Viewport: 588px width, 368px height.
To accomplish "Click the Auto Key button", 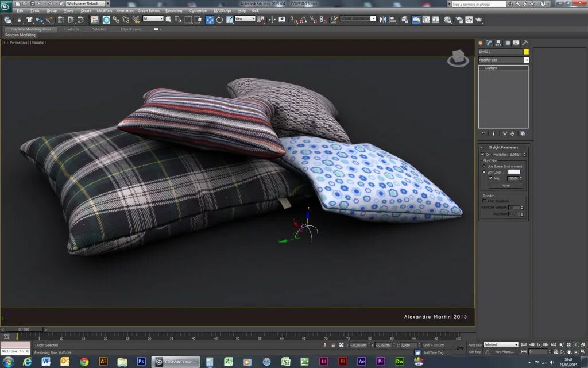I will [475, 344].
